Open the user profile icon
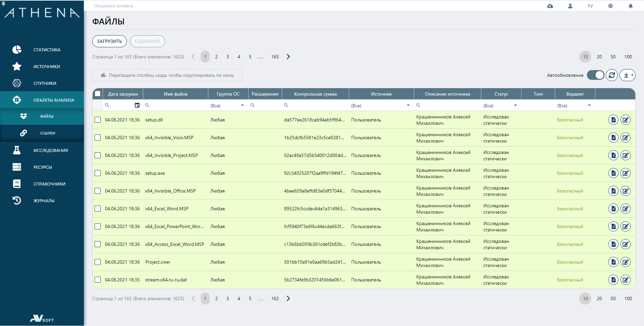The image size is (644, 326). point(570,6)
